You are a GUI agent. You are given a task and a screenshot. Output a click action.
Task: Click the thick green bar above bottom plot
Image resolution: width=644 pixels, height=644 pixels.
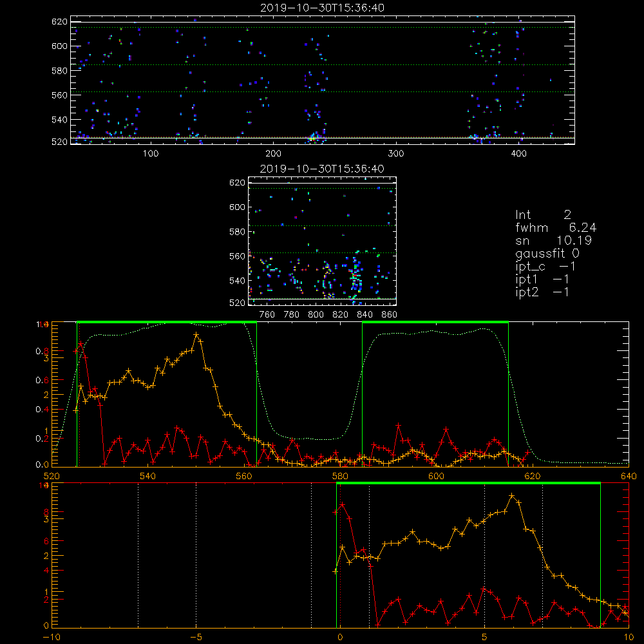pos(468,483)
